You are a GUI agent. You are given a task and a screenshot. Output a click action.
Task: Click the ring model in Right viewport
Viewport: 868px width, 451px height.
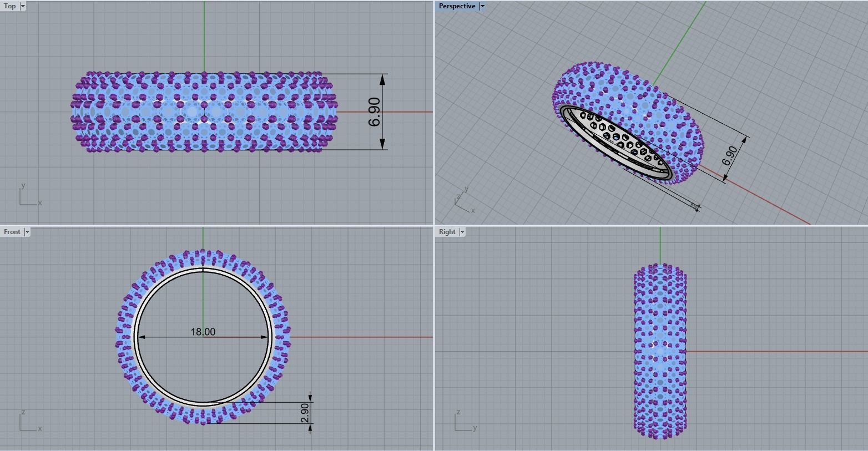click(660, 351)
